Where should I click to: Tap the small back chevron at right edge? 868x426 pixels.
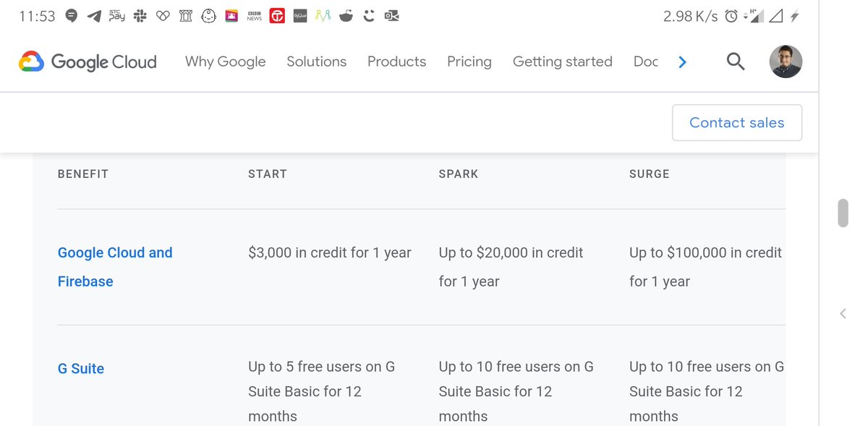coord(843,314)
